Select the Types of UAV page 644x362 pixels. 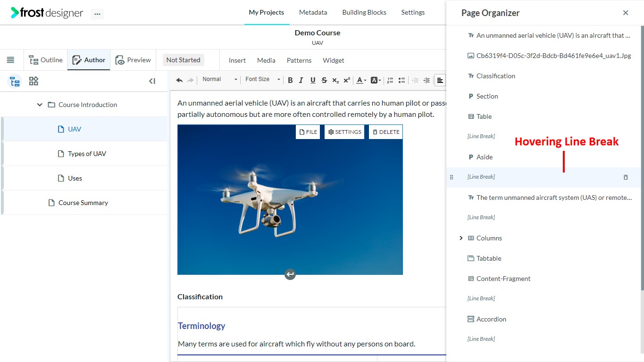click(x=84, y=154)
